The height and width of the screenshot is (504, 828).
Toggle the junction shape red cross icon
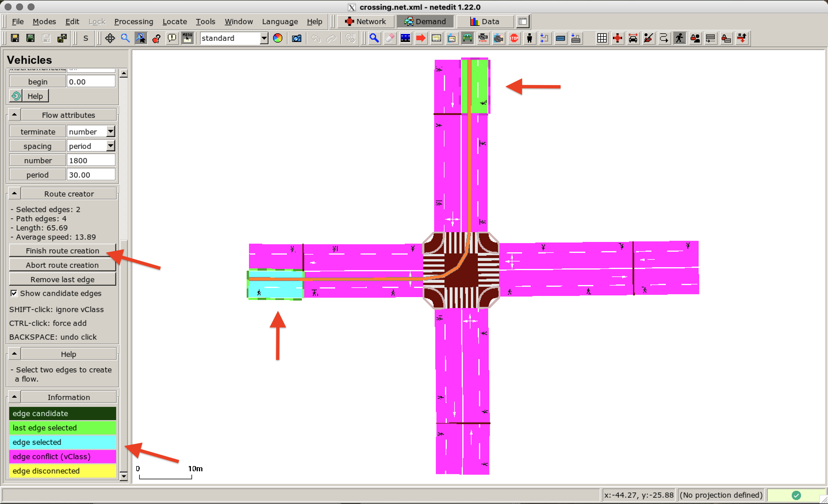(617, 38)
